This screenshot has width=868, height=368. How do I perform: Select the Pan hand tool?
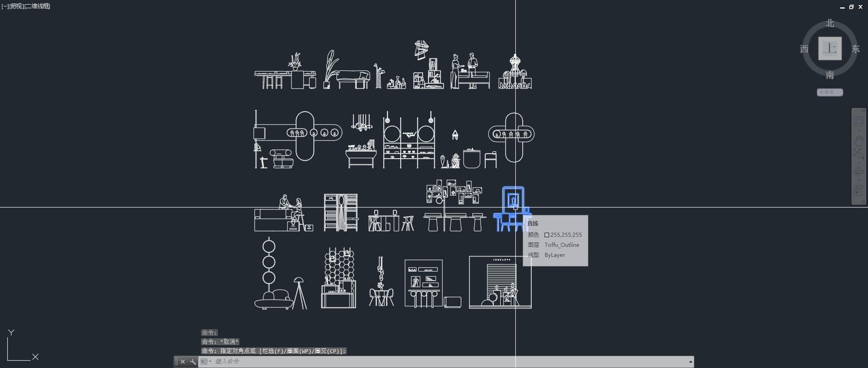[858, 141]
